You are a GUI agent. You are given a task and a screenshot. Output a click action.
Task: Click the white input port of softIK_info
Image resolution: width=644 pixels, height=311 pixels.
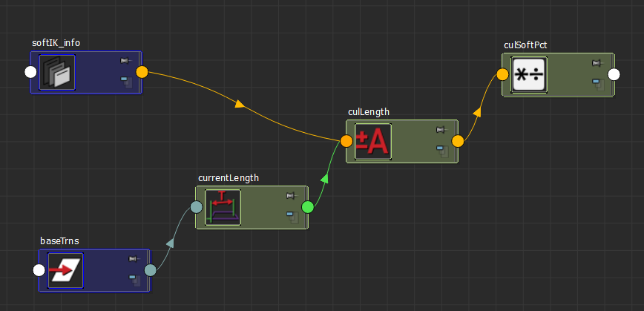click(x=30, y=72)
